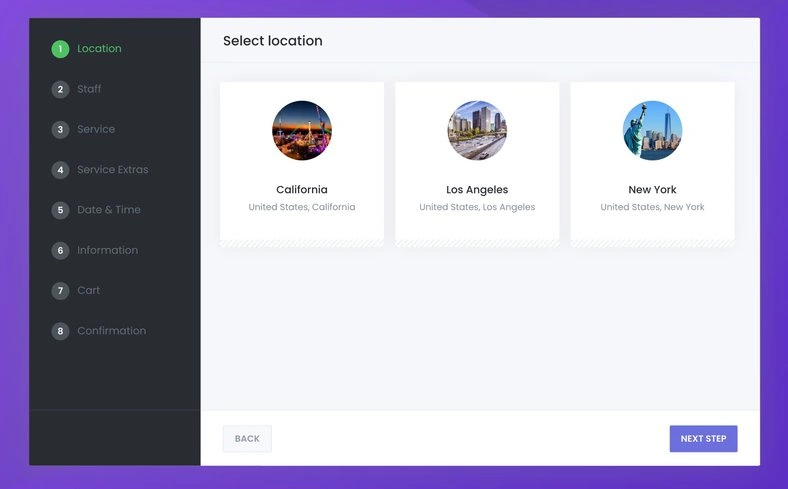Proceed with the Next Step button
The height and width of the screenshot is (489, 788).
click(703, 439)
